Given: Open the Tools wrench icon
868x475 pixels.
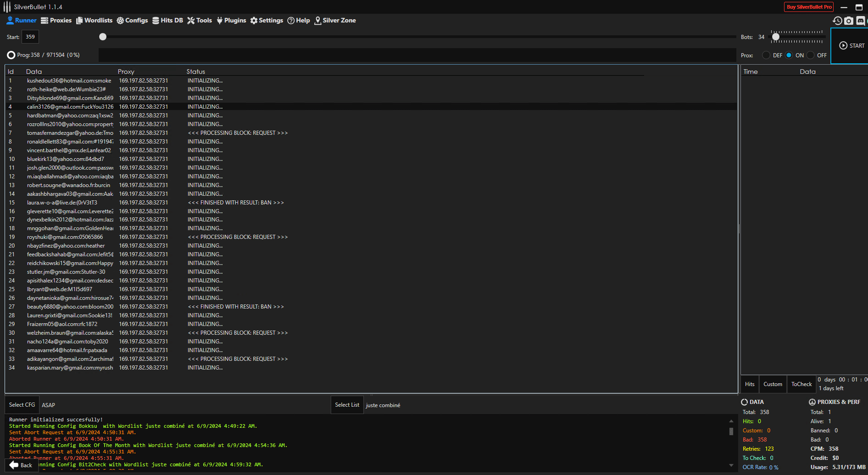Looking at the screenshot, I should [x=191, y=21].
